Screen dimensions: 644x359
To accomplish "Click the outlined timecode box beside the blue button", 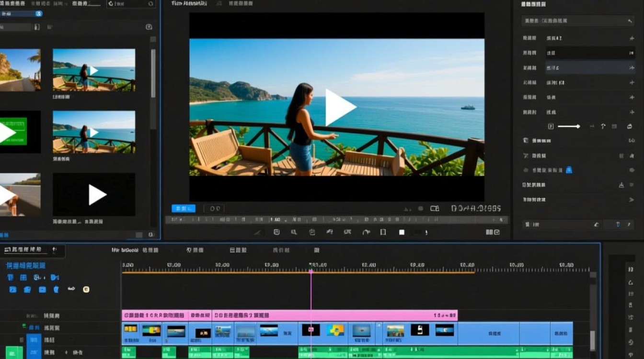I will [214, 208].
